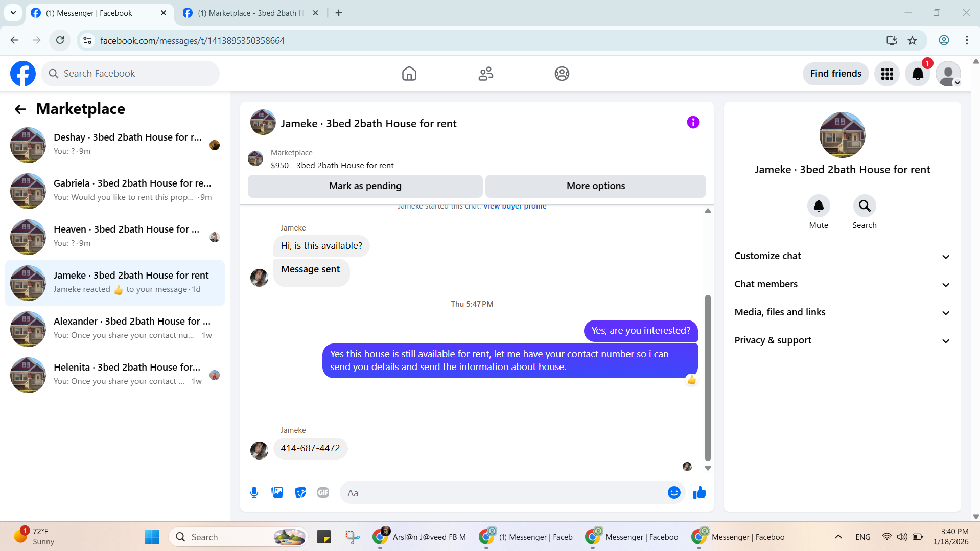Image resolution: width=980 pixels, height=551 pixels.
Task: Click the chat scroll down arrow
Action: point(708,468)
